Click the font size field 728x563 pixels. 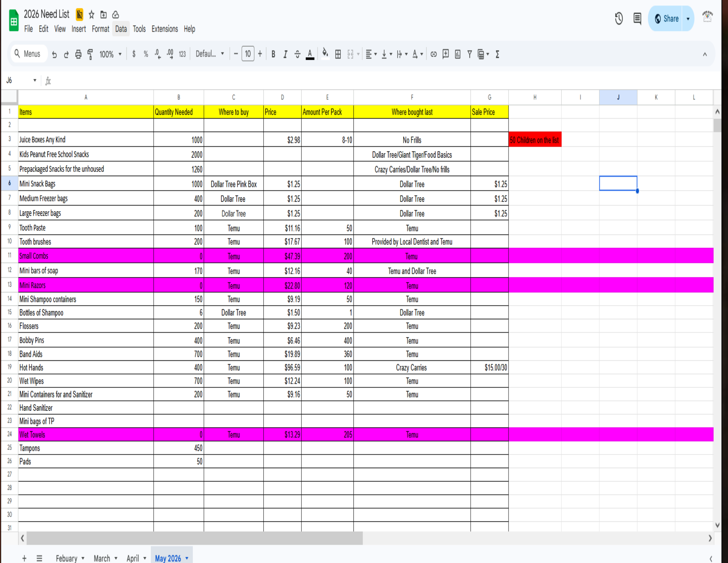tap(248, 54)
